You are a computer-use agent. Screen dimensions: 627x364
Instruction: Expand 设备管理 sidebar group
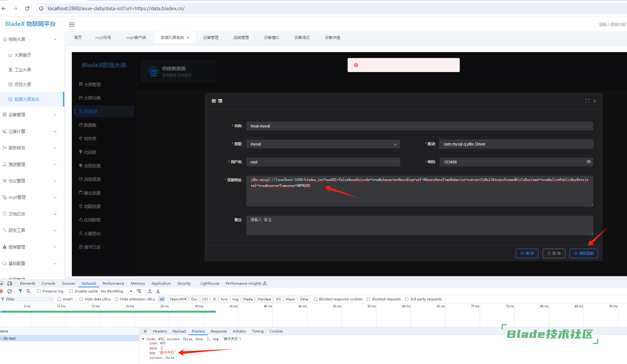tap(32, 115)
